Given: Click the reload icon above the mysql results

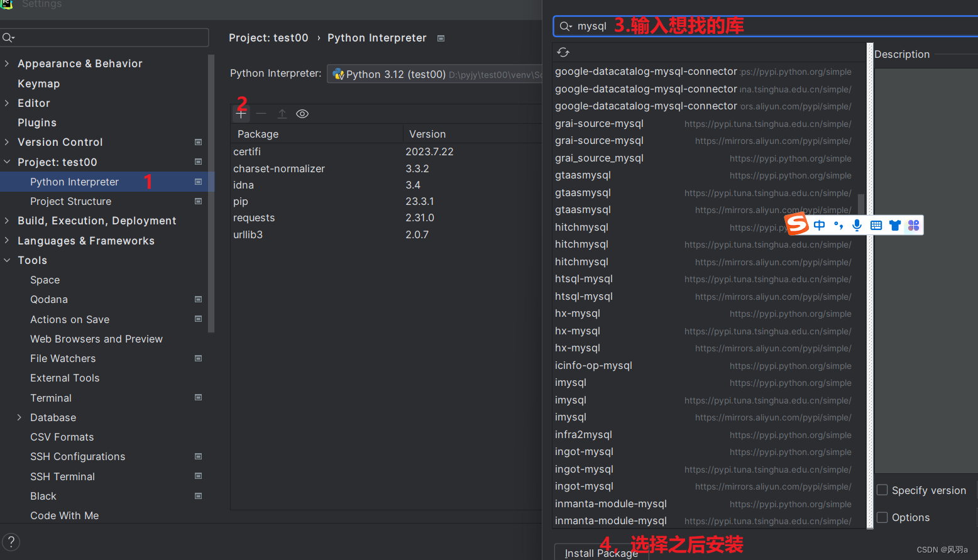Looking at the screenshot, I should (x=563, y=52).
